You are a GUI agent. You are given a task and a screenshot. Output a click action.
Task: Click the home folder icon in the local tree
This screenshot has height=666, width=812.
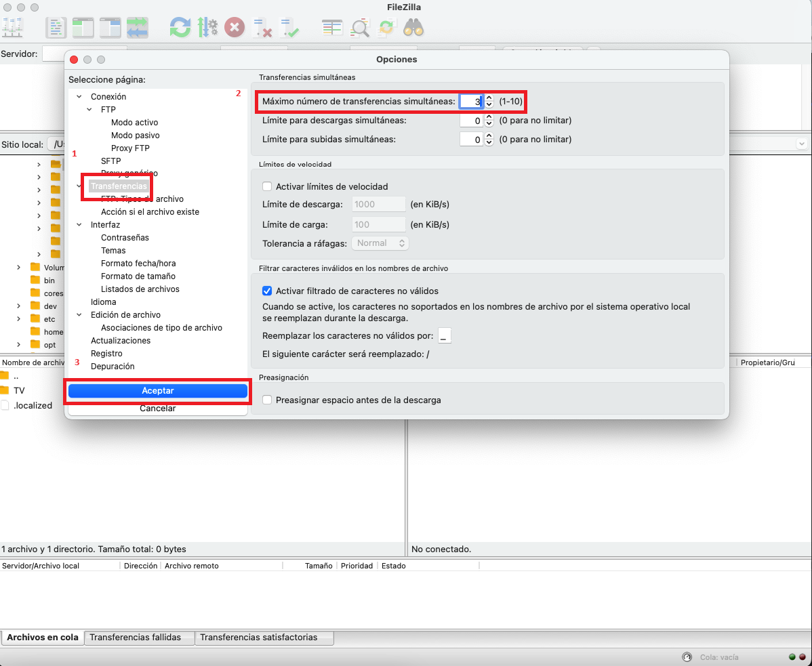click(35, 332)
